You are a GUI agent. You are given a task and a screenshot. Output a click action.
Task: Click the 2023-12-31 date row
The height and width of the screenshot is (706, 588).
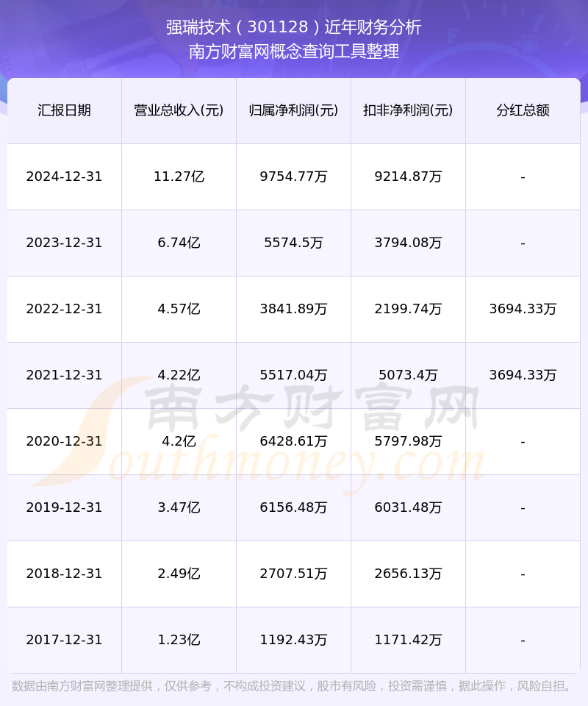pos(65,243)
